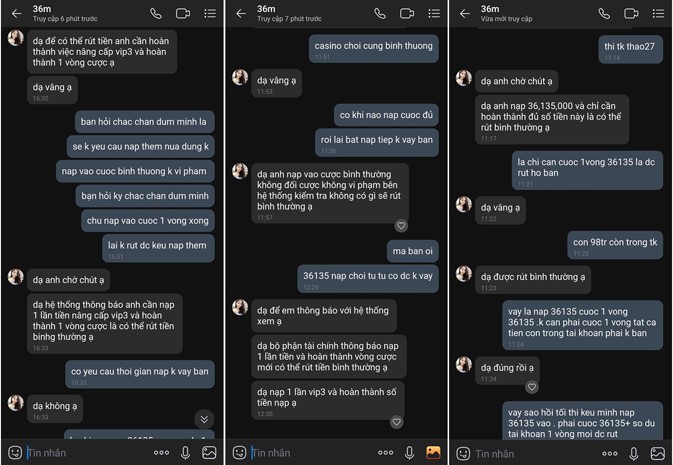Jump to latest messages with down chevron
The width and height of the screenshot is (673, 465).
tap(204, 419)
